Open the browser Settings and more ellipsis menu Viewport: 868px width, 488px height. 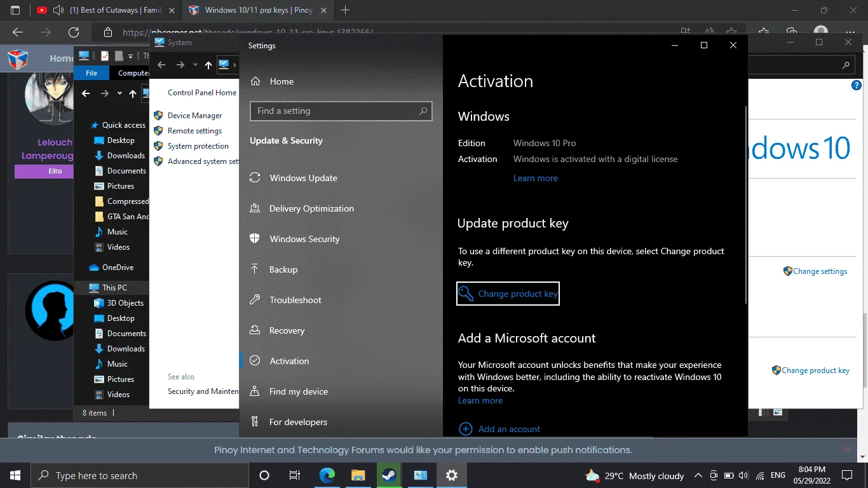click(x=850, y=32)
